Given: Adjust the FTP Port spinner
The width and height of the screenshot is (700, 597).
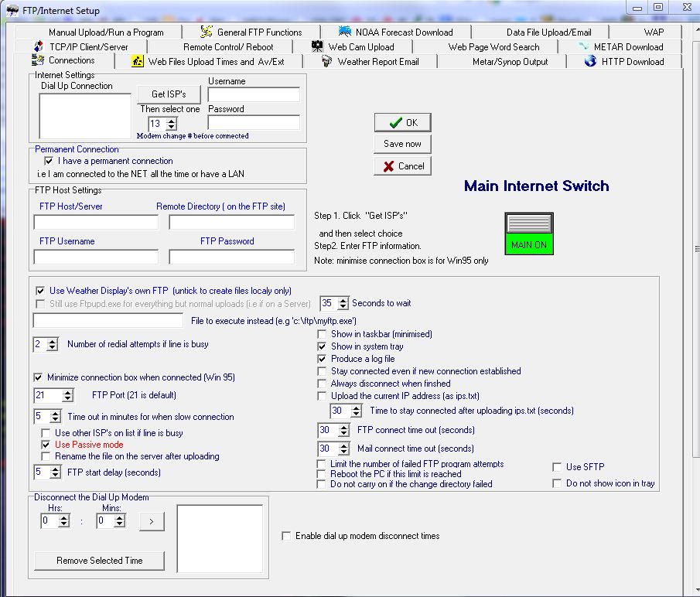Looking at the screenshot, I should tap(67, 395).
